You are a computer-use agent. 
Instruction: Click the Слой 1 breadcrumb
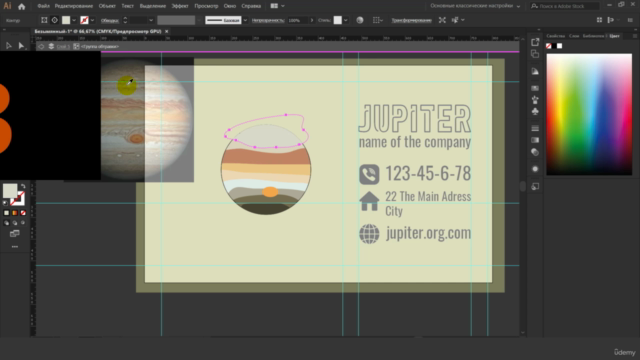coord(63,47)
